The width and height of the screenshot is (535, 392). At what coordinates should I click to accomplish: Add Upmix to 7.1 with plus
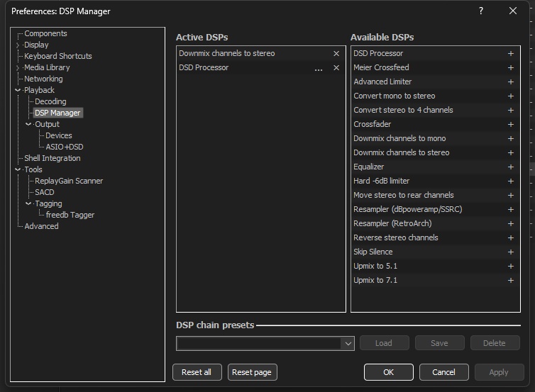click(x=510, y=281)
